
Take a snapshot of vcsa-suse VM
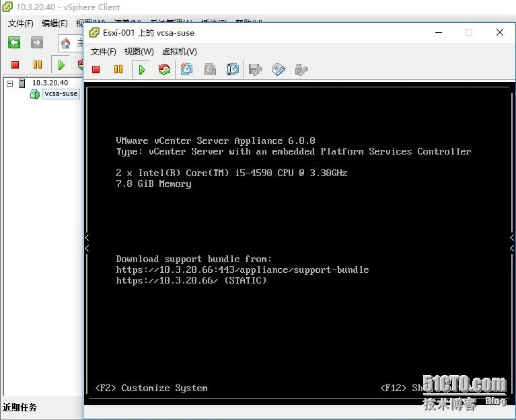pyautogui.click(x=186, y=69)
